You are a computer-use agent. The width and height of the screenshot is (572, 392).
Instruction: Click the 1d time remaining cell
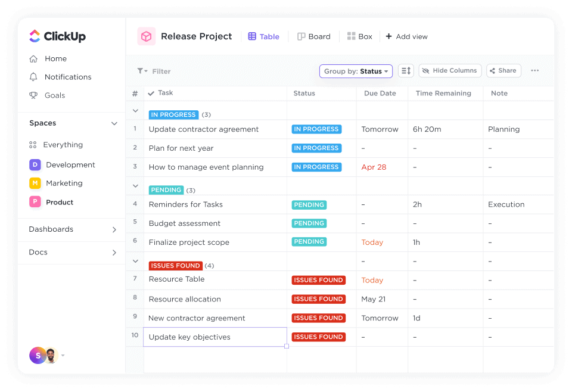[x=416, y=318]
